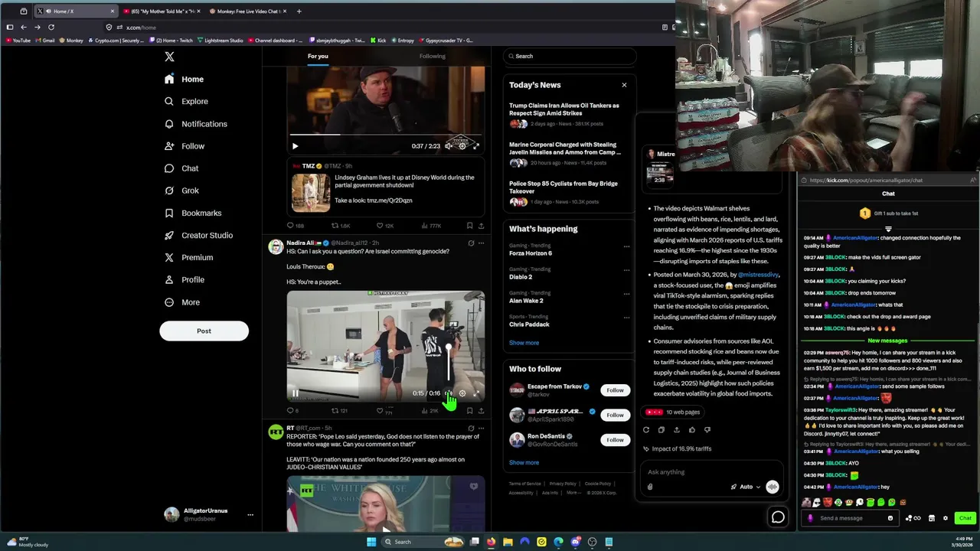
Task: Bookmark the Nadira Ali post
Action: pyautogui.click(x=469, y=411)
